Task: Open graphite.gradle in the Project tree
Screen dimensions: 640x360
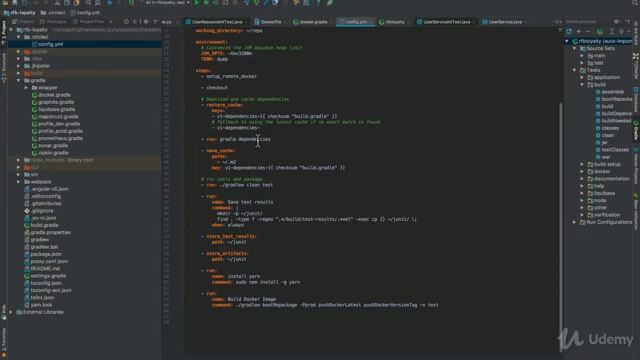Action: [x=56, y=102]
